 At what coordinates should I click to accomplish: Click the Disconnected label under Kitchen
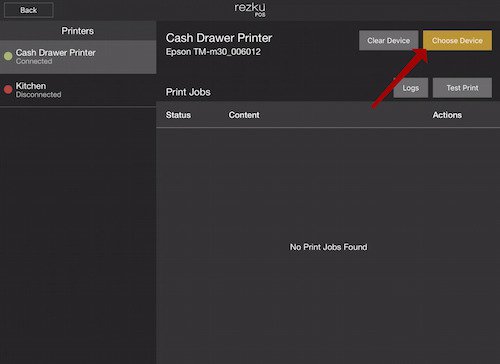(38, 95)
